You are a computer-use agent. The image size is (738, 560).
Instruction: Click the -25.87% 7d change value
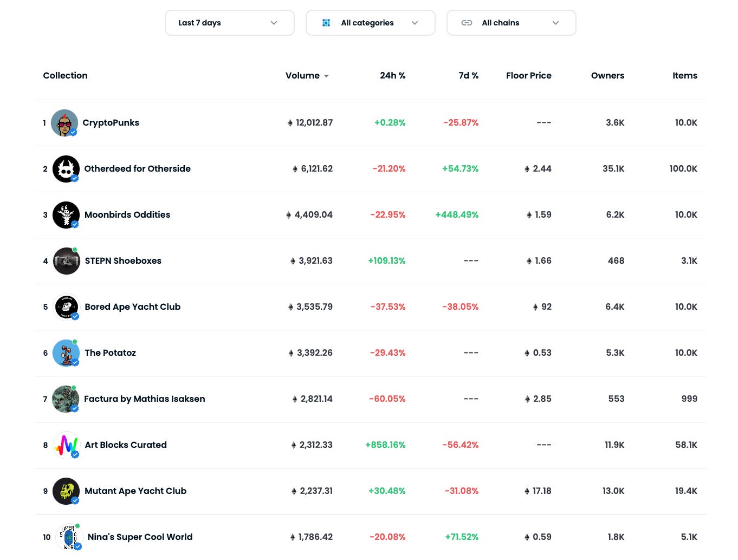pyautogui.click(x=461, y=123)
